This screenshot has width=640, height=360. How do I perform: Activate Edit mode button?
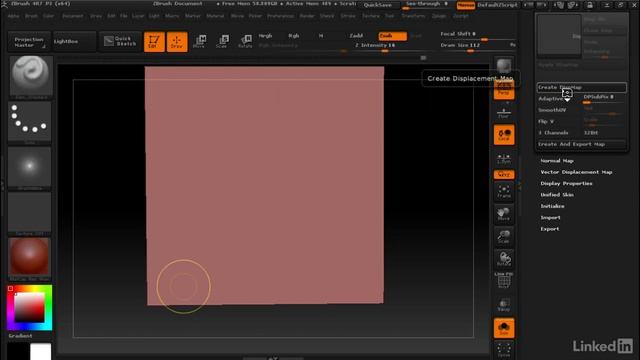154,42
